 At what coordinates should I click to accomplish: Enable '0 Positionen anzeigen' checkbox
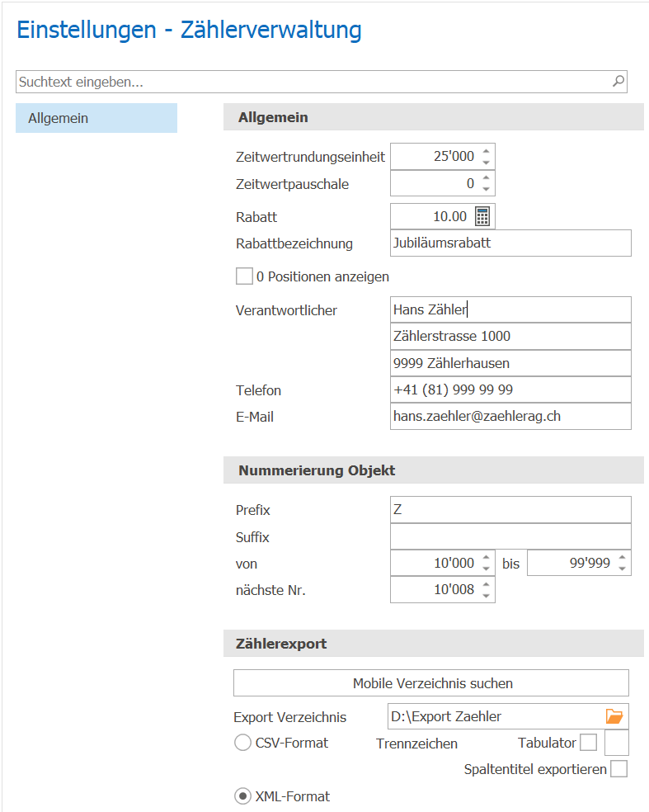244,276
